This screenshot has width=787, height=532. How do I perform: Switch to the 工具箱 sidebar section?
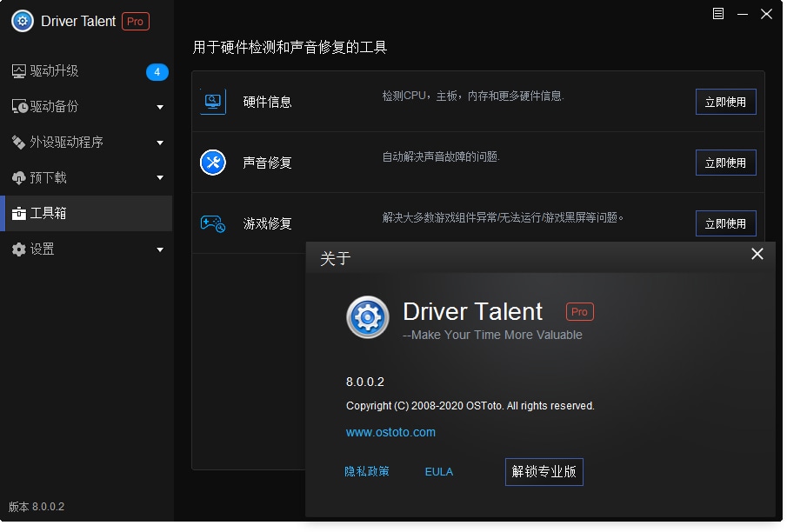coord(54,213)
